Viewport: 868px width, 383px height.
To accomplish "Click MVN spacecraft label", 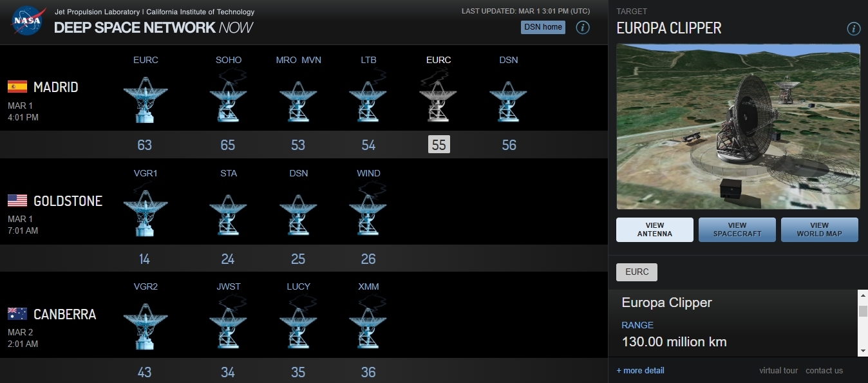I will point(311,60).
